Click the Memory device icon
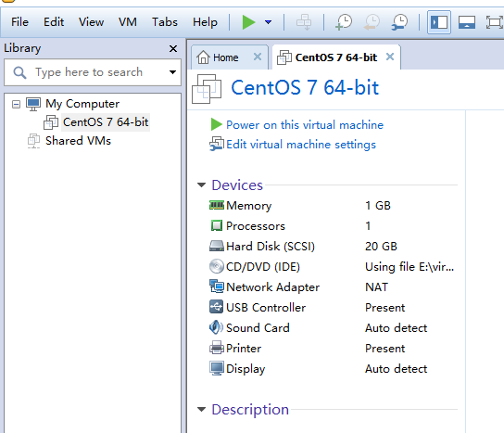 216,205
